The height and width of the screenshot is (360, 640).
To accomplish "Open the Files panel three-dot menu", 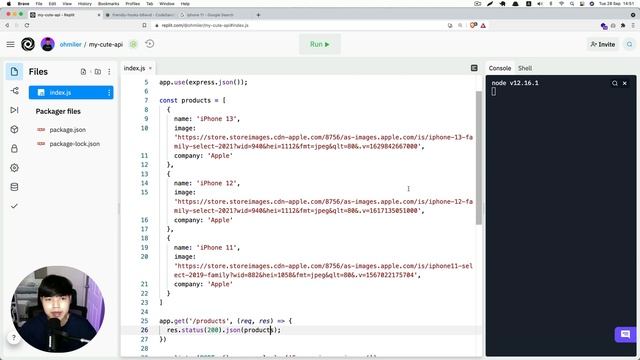I will click(x=109, y=72).
